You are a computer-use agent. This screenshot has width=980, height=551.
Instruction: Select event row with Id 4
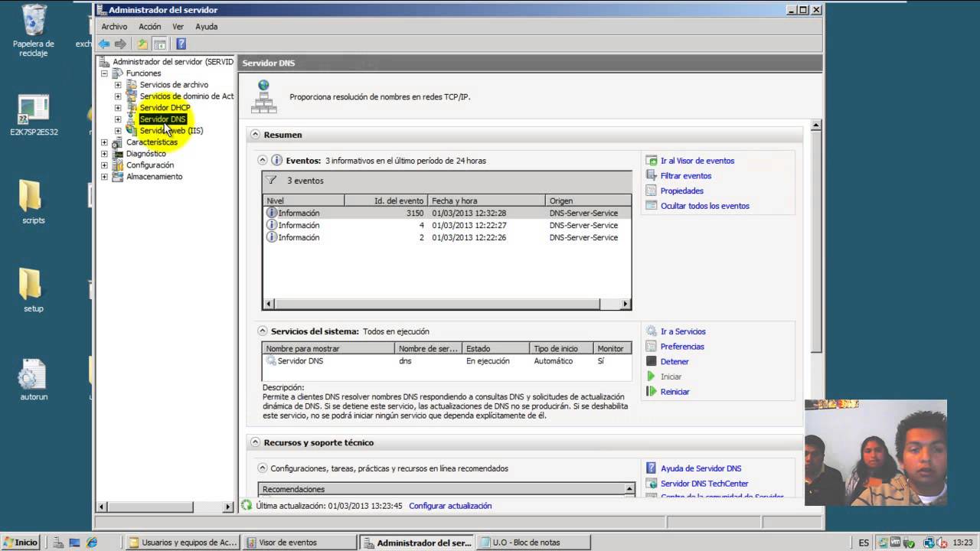447,225
